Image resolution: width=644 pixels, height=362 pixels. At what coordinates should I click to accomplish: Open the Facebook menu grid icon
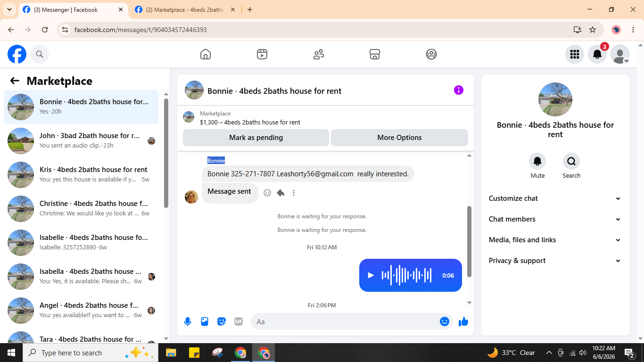click(x=574, y=54)
